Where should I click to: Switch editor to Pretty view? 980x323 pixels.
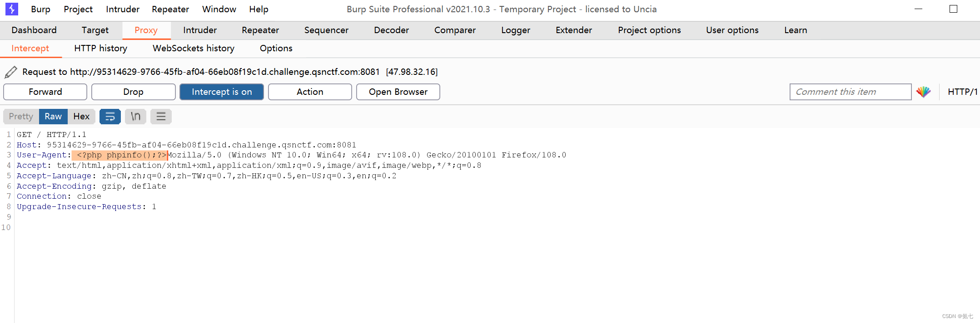click(21, 117)
